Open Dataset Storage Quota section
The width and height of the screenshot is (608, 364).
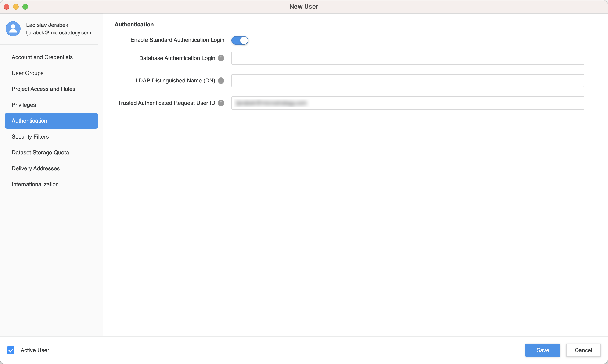tap(40, 153)
